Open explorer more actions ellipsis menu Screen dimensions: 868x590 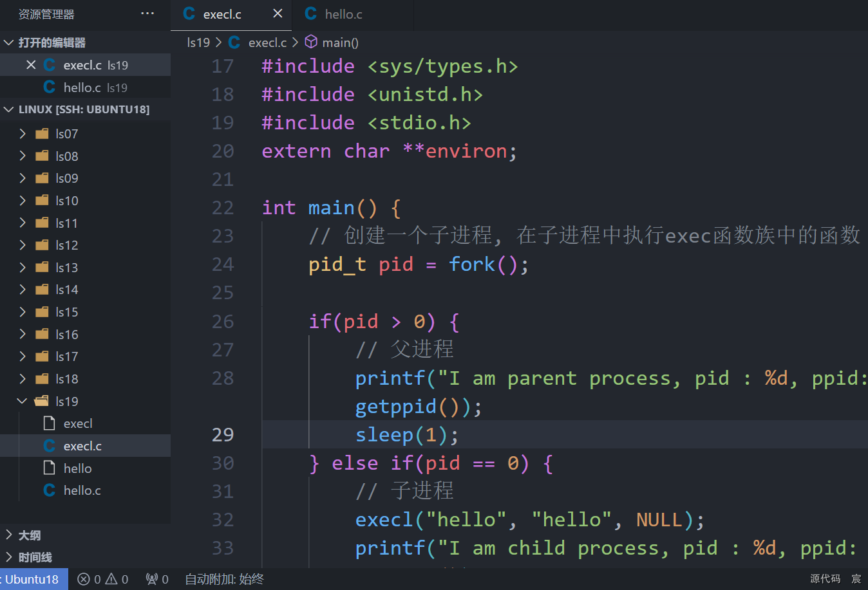pos(147,14)
